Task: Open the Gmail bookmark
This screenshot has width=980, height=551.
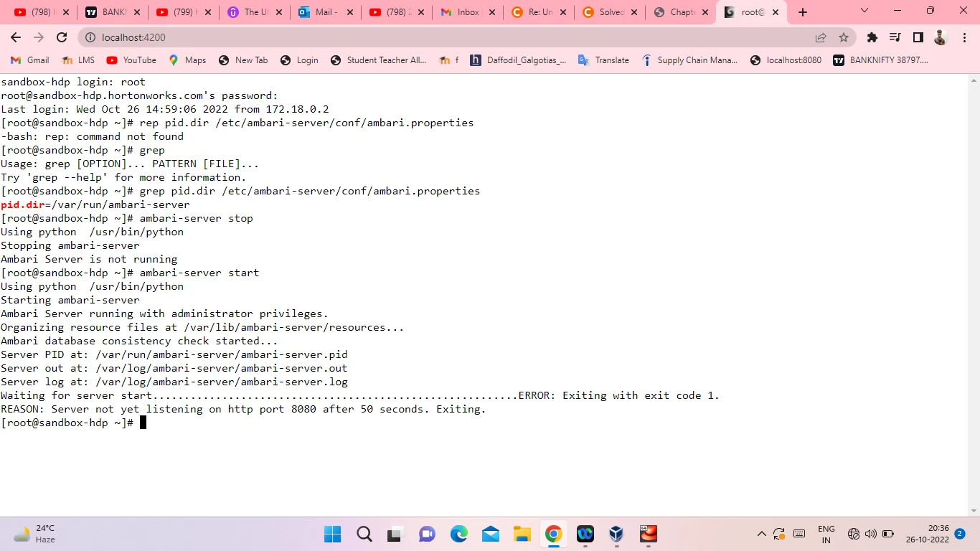Action: pos(31,60)
